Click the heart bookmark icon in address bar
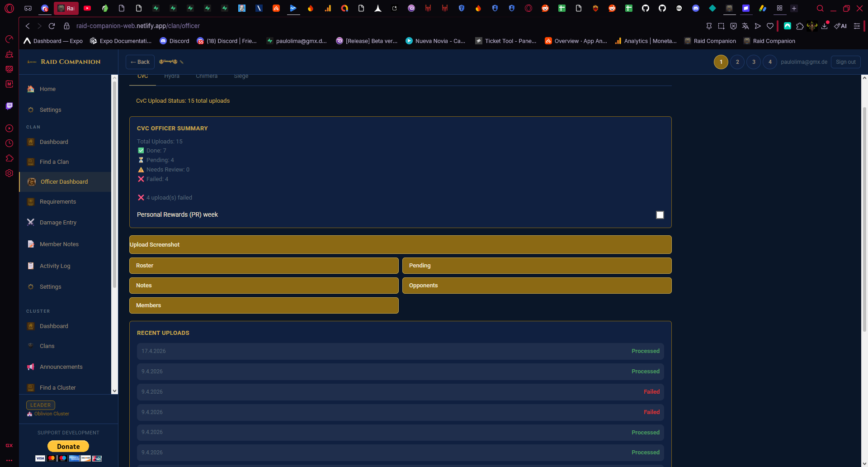 coord(770,26)
